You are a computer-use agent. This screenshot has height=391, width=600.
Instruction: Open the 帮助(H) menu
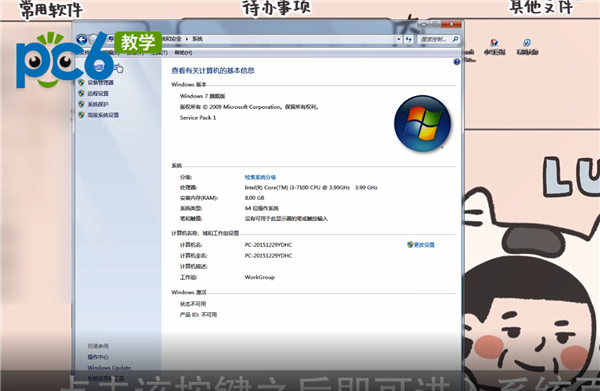coord(183,53)
